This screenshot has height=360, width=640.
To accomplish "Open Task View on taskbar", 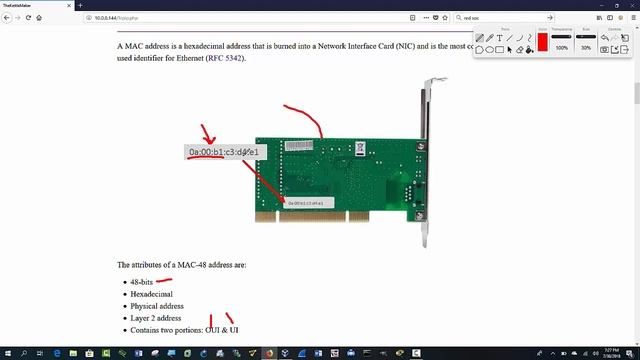I will (40, 353).
